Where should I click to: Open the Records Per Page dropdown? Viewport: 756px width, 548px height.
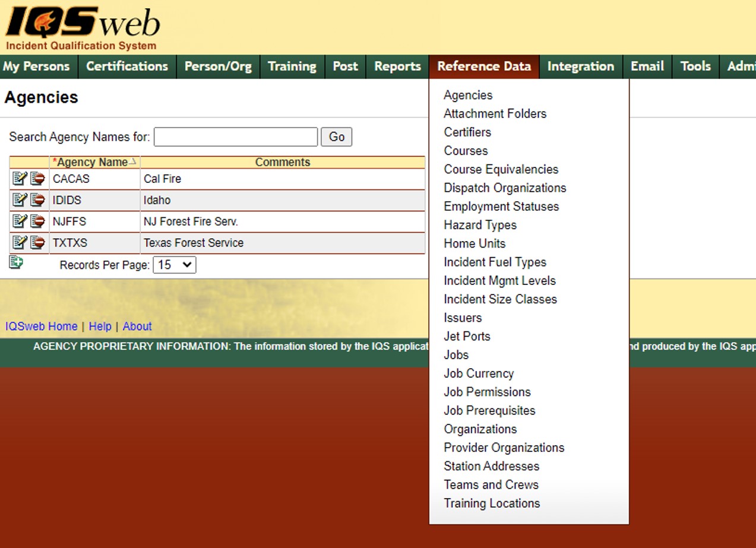[175, 265]
